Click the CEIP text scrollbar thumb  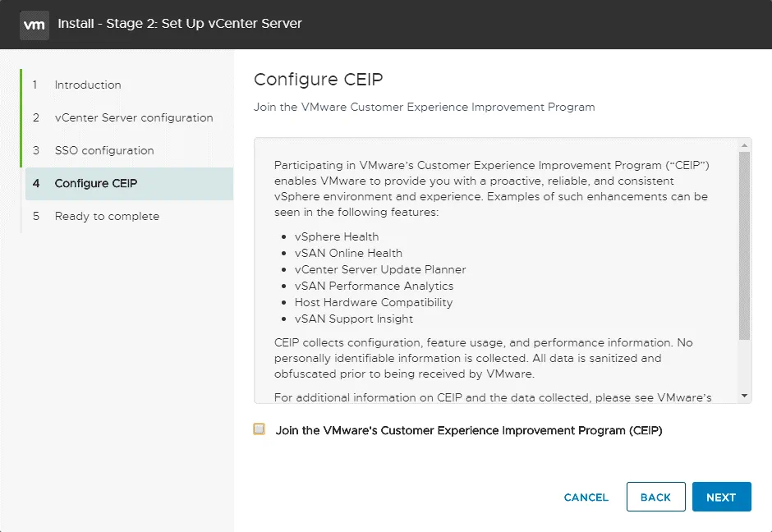click(x=744, y=246)
